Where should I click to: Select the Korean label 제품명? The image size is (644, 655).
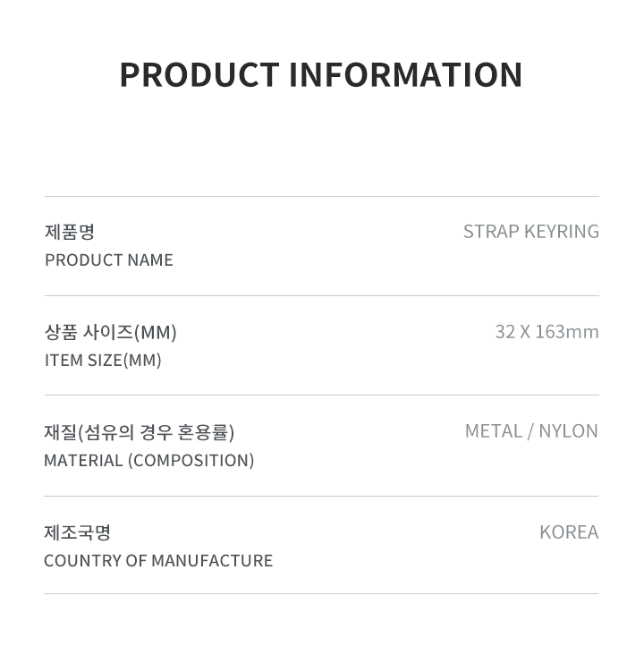point(70,232)
